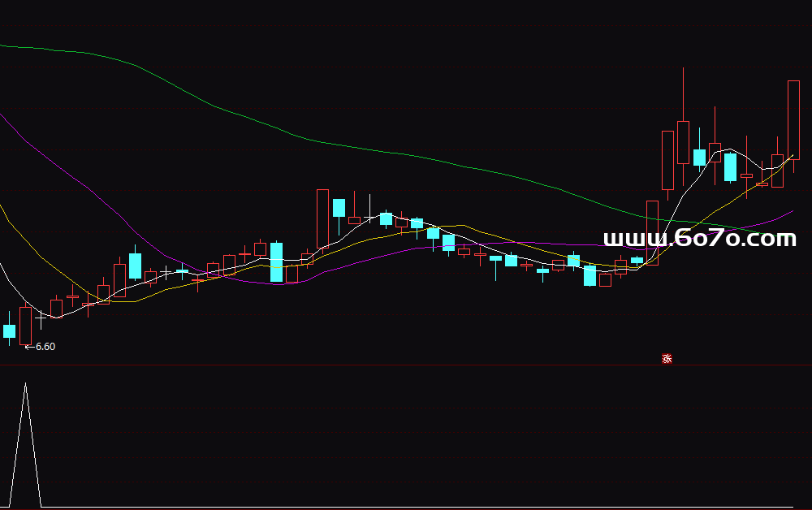Click the peak of the indicator spike

coord(25,385)
